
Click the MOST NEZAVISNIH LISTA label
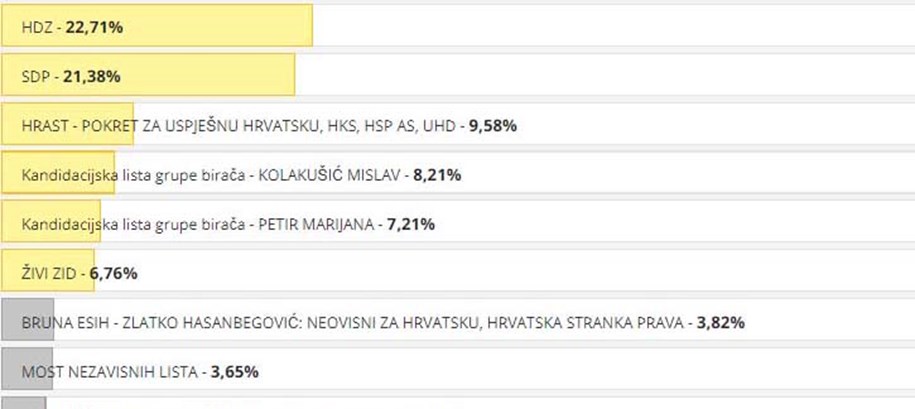point(110,372)
